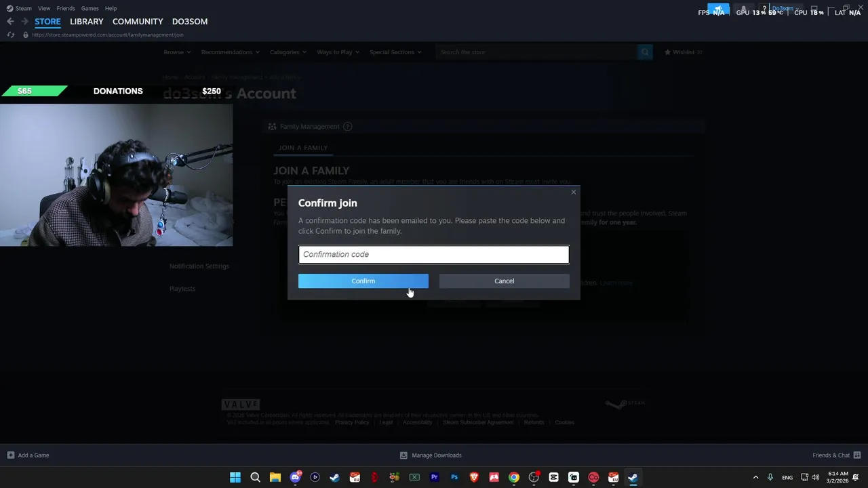
Task: Go back with the Steam back arrow
Action: 10,22
